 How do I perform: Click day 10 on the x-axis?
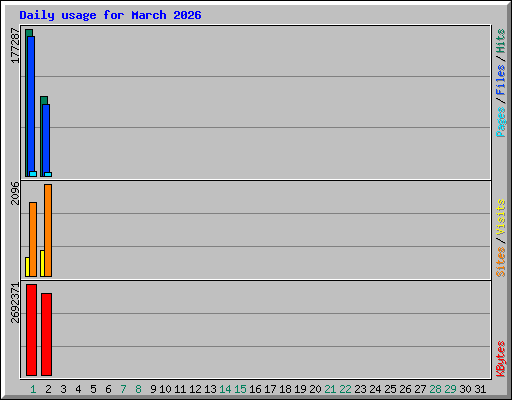165,389
